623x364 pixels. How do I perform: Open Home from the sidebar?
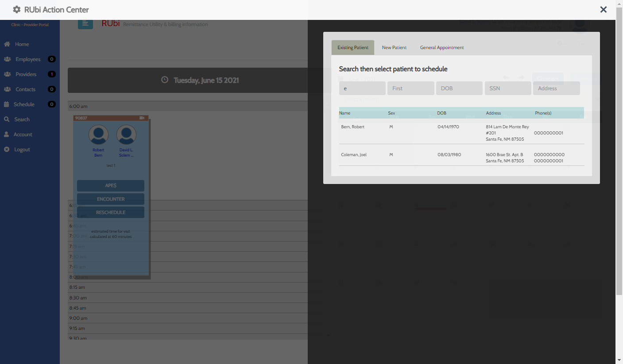(x=22, y=44)
